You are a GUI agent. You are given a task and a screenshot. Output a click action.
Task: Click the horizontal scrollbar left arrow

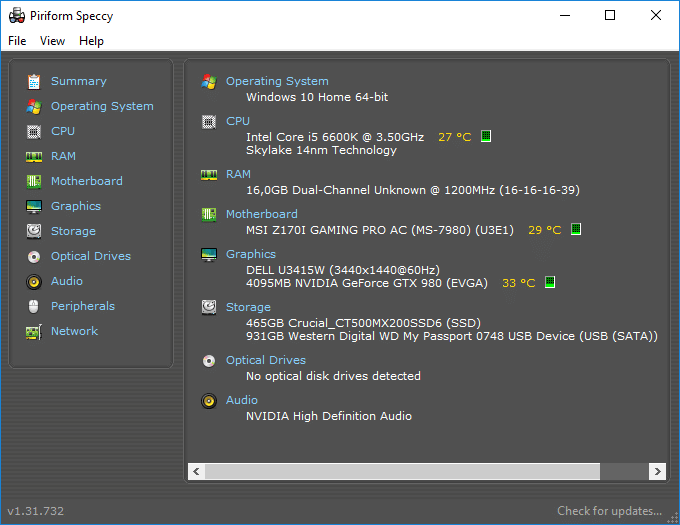pyautogui.click(x=196, y=471)
